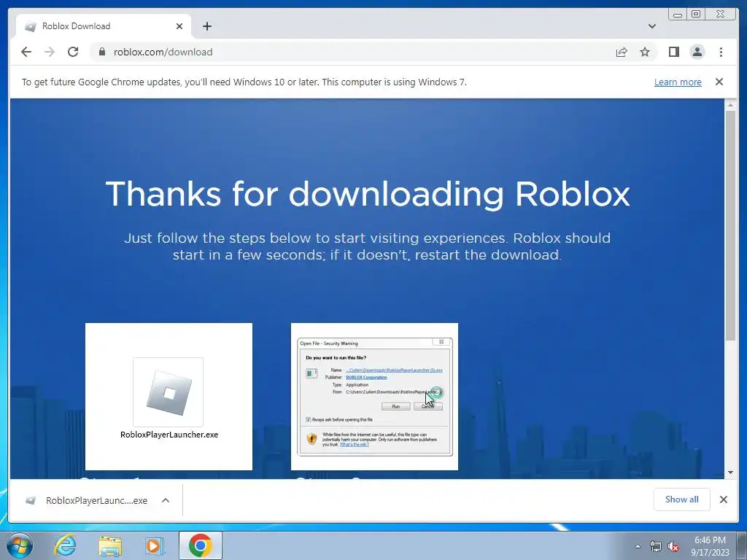Show hidden system tray icons
Viewport: 747px width, 560px height.
[x=638, y=546]
